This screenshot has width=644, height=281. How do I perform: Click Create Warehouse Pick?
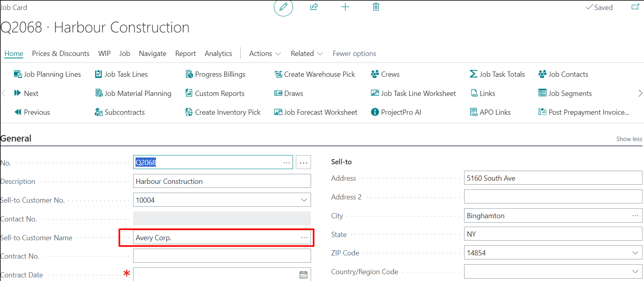tap(315, 74)
